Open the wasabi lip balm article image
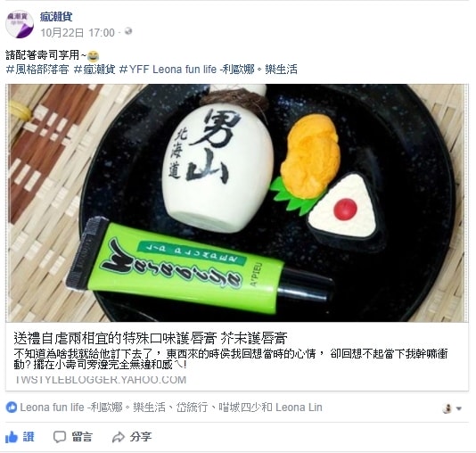Screen dimensions: 476x453 coord(237,202)
